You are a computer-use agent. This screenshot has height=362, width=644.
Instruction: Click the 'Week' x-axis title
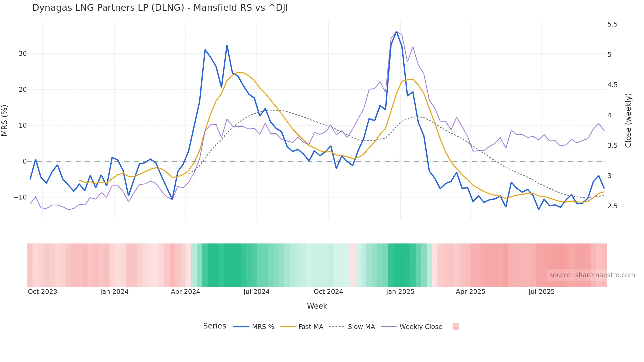tap(317, 306)
